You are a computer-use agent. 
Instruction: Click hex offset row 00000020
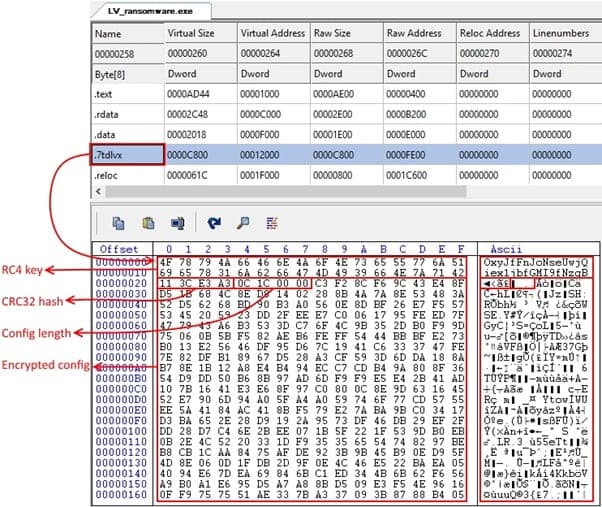tap(121, 284)
